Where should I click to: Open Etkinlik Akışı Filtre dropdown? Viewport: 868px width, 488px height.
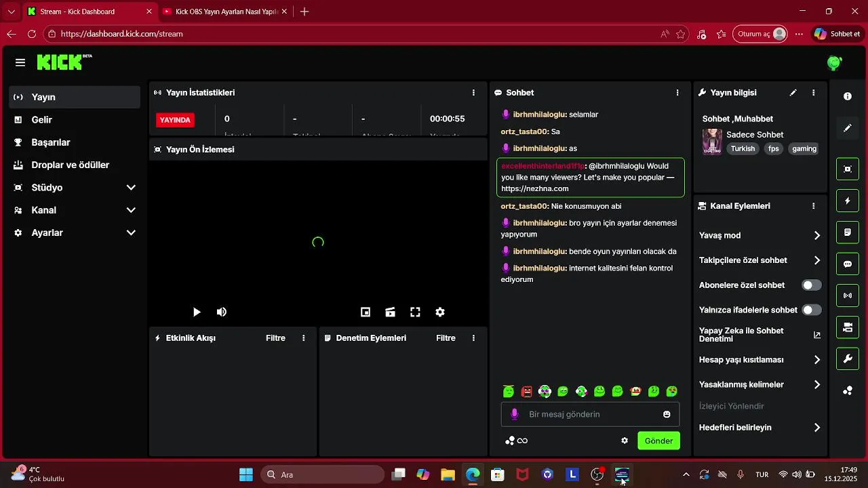(x=275, y=338)
